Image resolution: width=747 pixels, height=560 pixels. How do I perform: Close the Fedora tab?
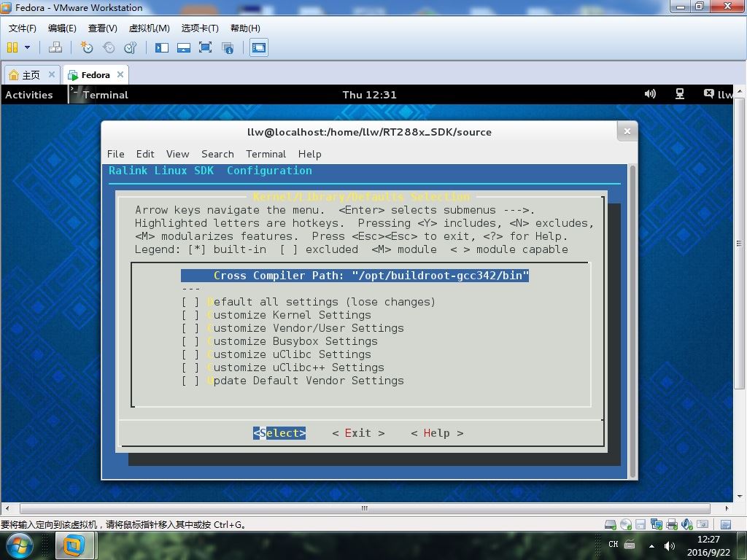(x=120, y=74)
